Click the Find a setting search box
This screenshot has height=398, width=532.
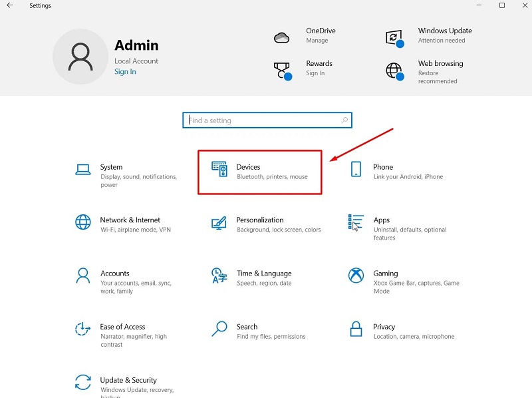pyautogui.click(x=266, y=120)
